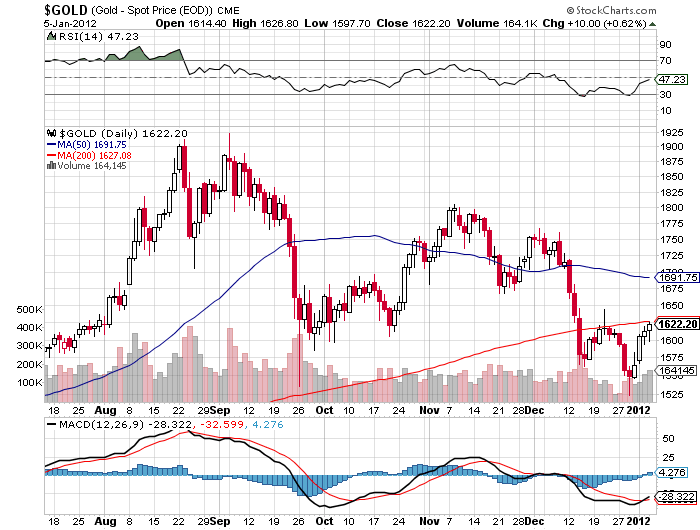Click the 1622.20 current price tag
This screenshot has width=700, height=530.
pos(675,325)
